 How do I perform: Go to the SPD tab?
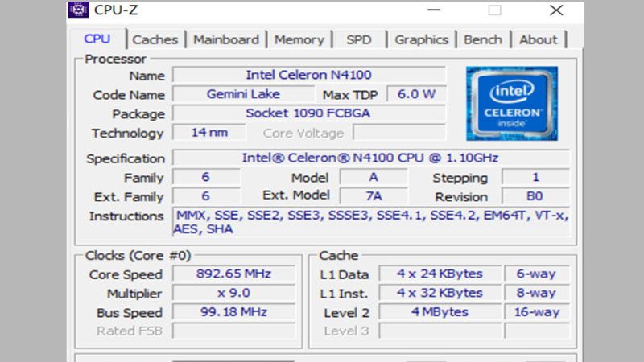(359, 39)
